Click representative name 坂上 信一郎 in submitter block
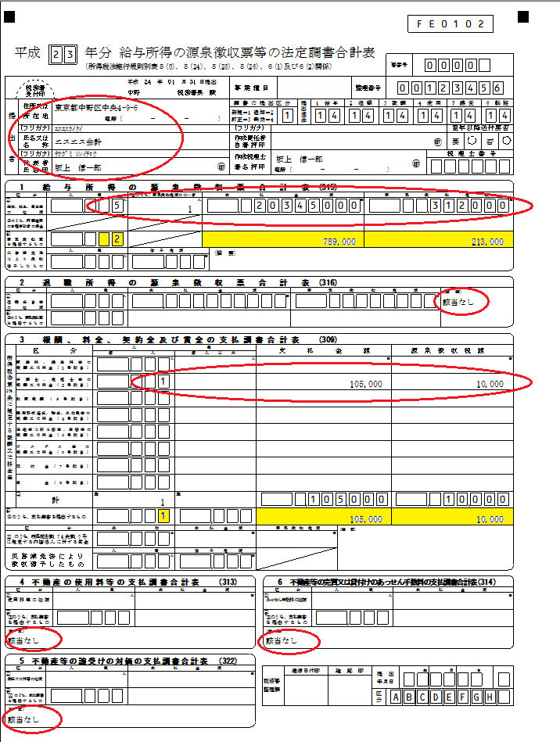 pyautogui.click(x=77, y=167)
